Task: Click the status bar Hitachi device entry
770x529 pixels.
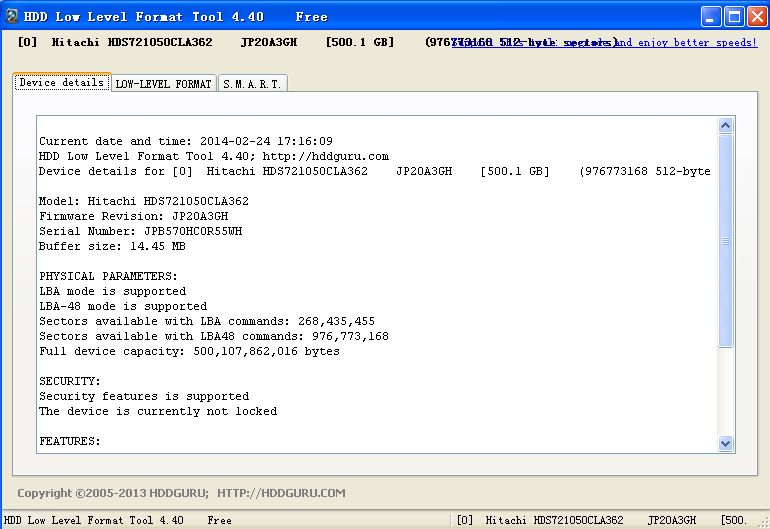Action: coord(602,520)
